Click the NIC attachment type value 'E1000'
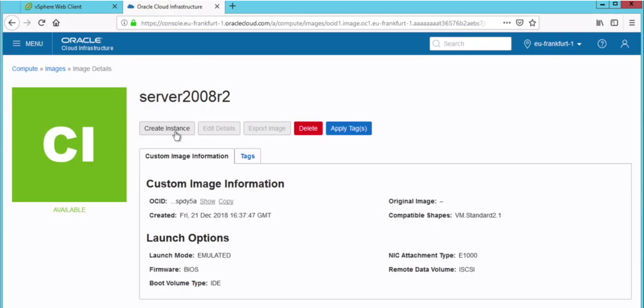The height and width of the screenshot is (308, 644). pos(468,256)
